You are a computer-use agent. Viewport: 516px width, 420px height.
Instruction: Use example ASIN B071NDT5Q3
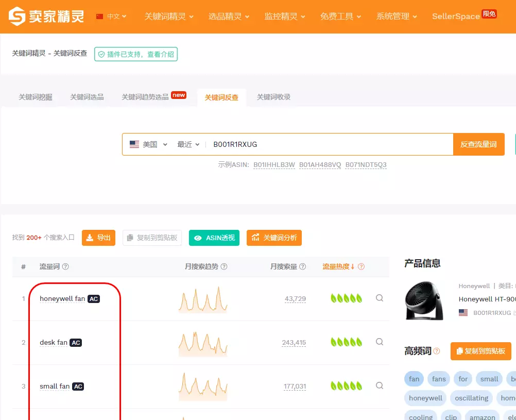coord(366,165)
